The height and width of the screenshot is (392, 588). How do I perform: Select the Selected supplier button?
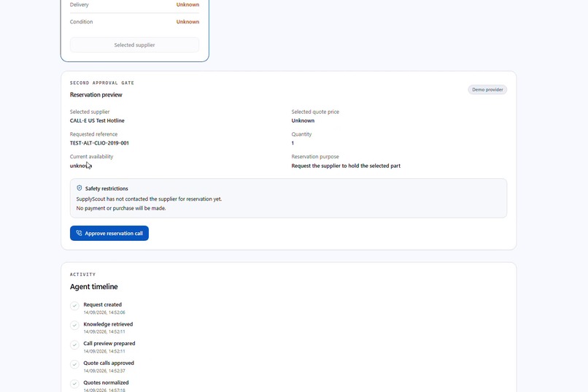[x=134, y=45]
